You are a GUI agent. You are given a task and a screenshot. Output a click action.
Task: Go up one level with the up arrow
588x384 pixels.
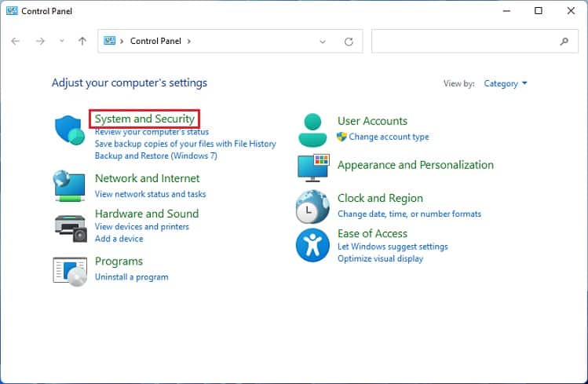(x=82, y=42)
